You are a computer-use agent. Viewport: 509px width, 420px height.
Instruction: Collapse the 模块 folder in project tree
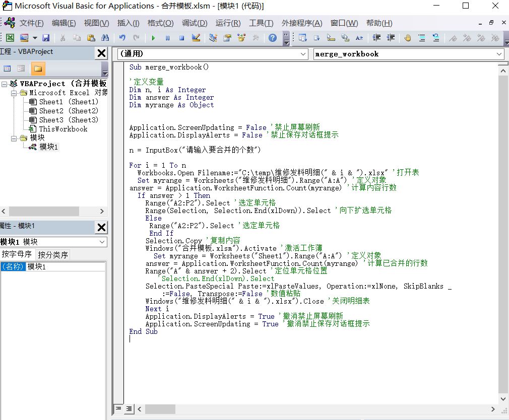(15, 138)
